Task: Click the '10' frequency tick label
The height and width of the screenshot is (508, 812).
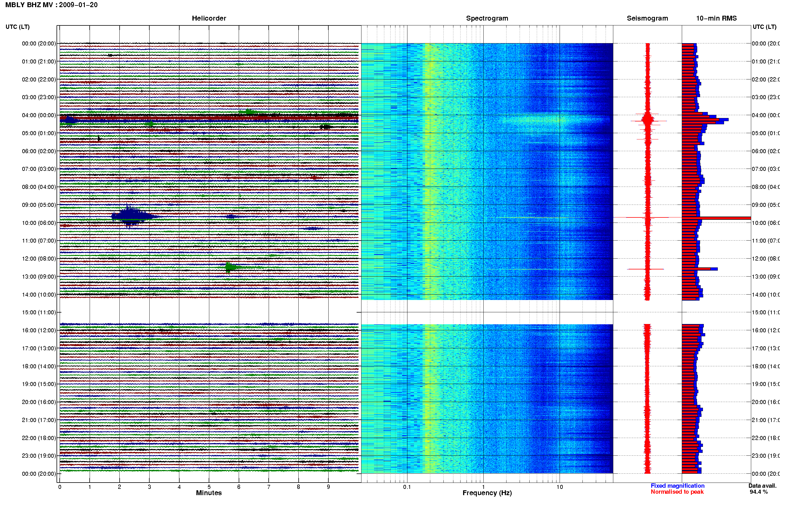Action: pos(560,487)
